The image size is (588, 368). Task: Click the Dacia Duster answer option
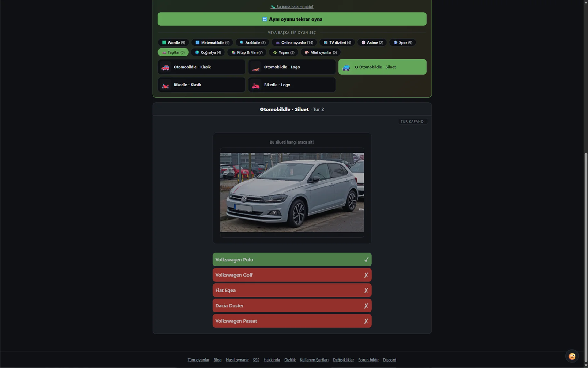click(x=292, y=305)
